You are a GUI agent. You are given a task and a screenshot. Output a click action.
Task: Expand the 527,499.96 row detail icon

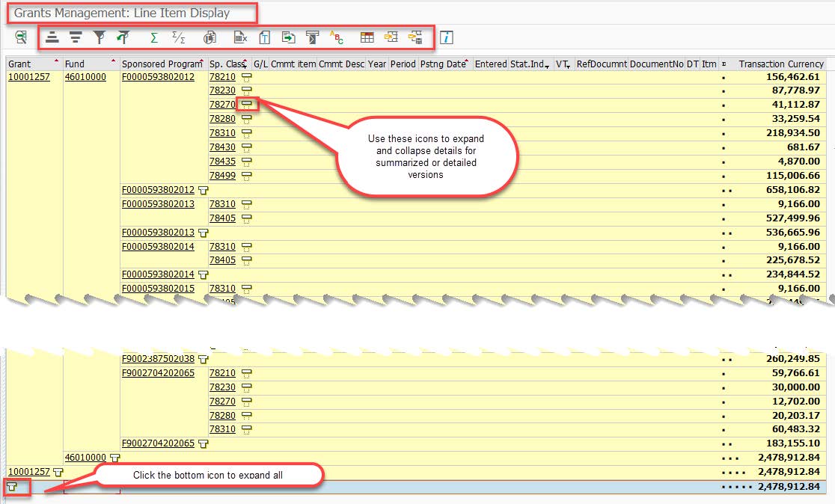click(x=246, y=219)
